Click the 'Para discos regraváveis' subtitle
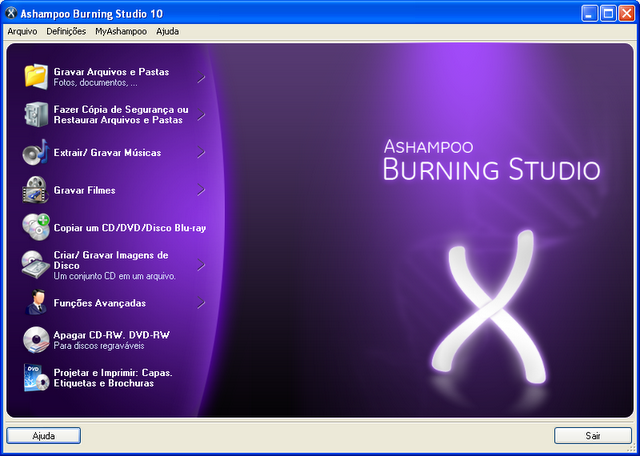 [99, 346]
